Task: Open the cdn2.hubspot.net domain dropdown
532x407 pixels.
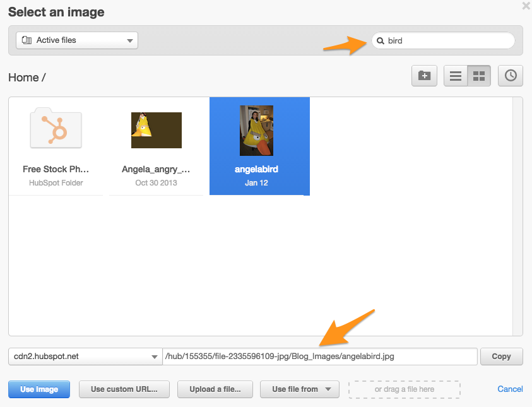Action: point(85,357)
